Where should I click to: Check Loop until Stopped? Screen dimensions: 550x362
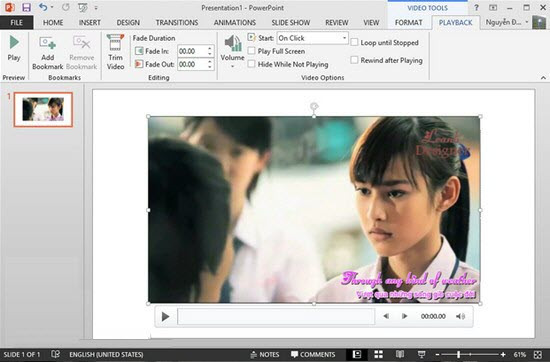click(354, 42)
